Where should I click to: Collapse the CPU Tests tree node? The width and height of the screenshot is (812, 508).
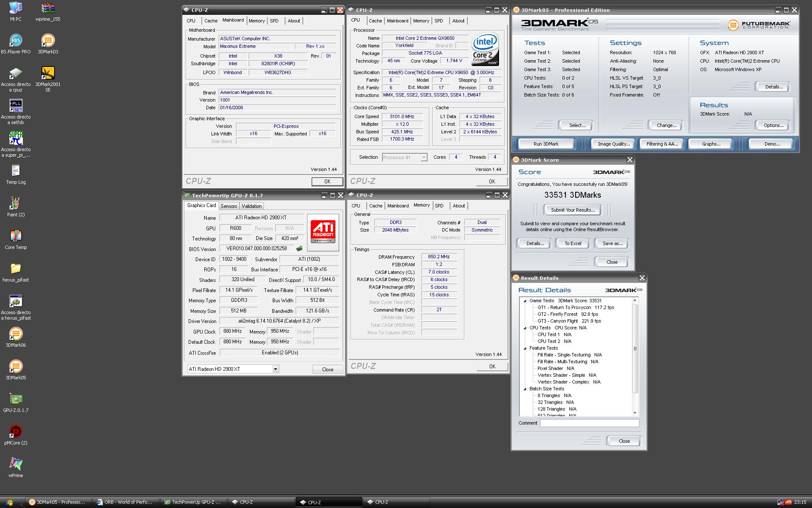(525, 328)
